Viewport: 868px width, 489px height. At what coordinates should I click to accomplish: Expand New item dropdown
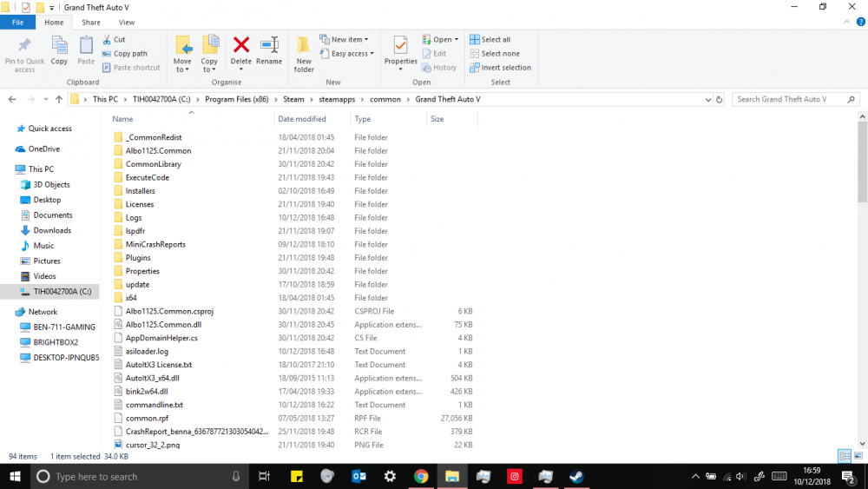point(366,40)
